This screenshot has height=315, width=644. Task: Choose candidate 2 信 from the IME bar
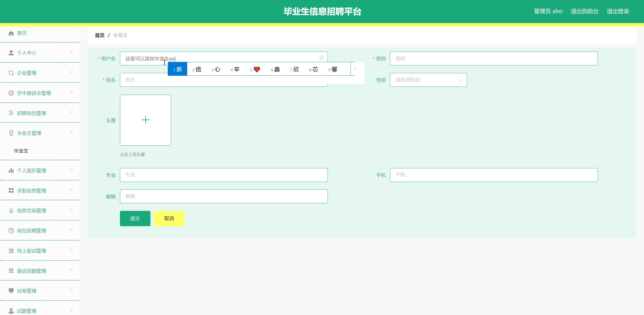click(x=197, y=69)
